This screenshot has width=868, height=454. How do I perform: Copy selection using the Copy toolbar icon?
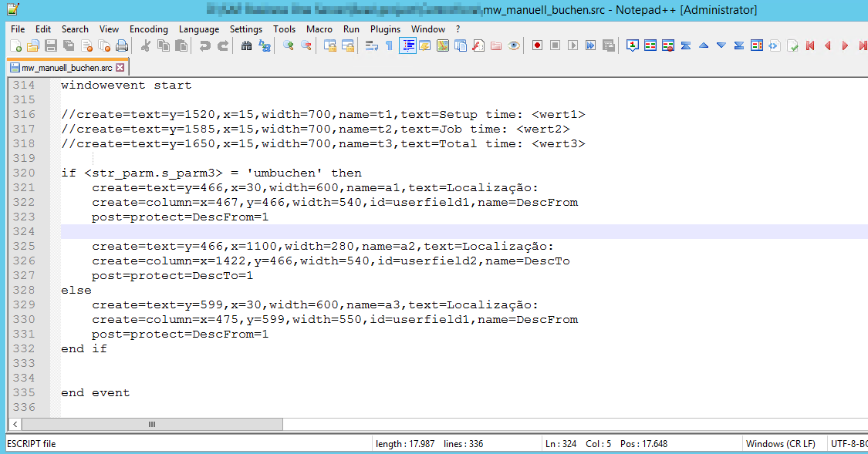pos(164,46)
